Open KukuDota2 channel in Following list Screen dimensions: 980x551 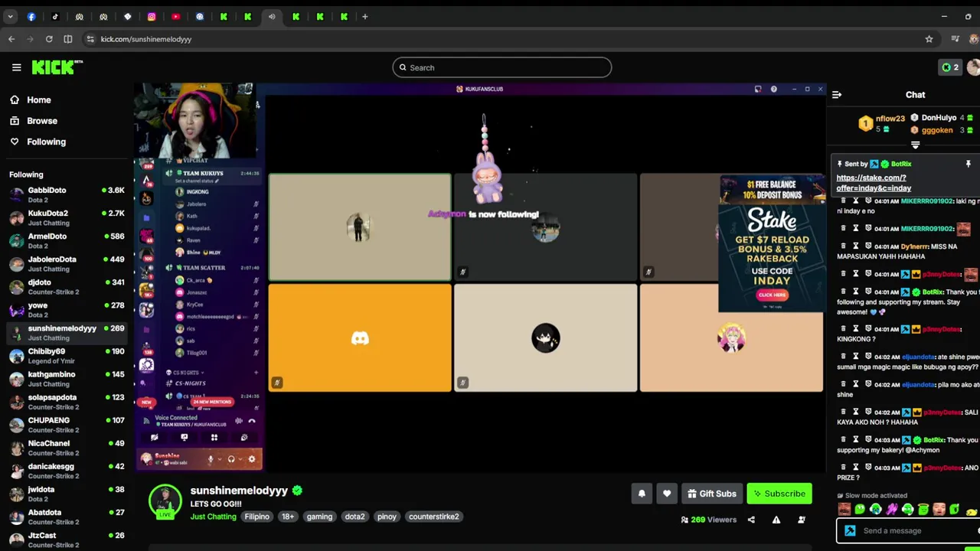(65, 217)
